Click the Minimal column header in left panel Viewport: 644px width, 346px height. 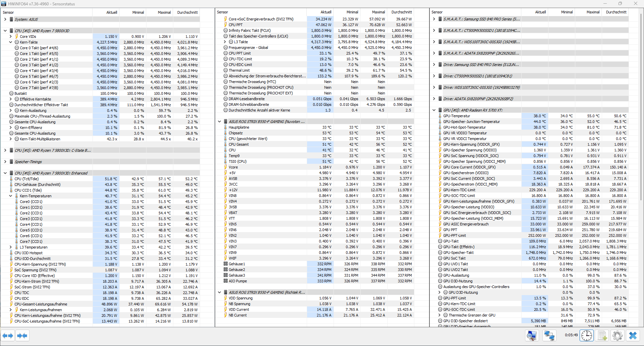(x=132, y=12)
